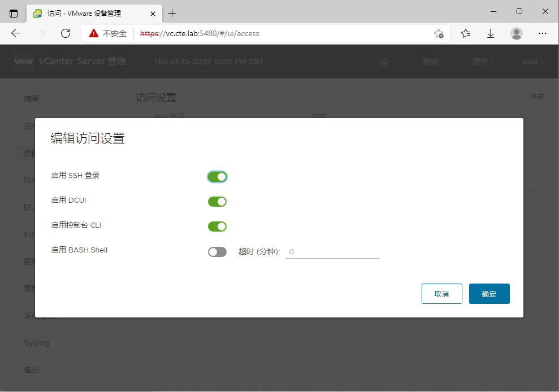The image size is (559, 392).
Task: Enable the 启用 BASH Shell toggle
Action: point(217,251)
